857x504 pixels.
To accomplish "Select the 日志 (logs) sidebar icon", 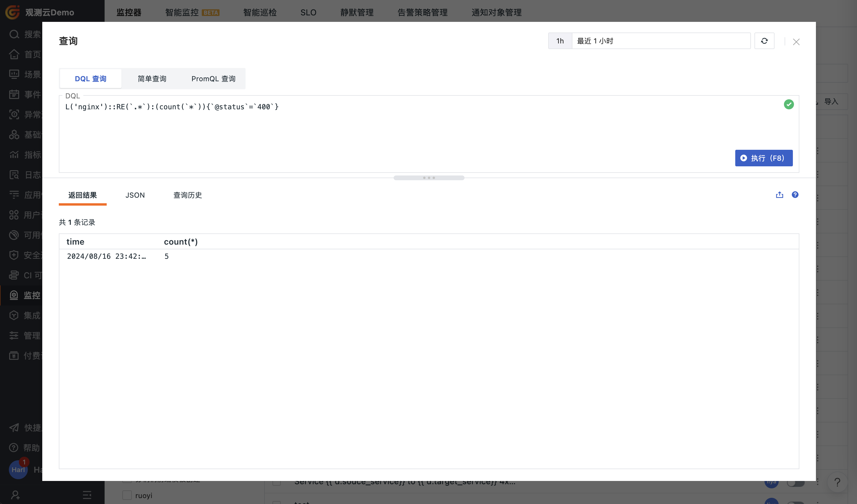I will 14,175.
